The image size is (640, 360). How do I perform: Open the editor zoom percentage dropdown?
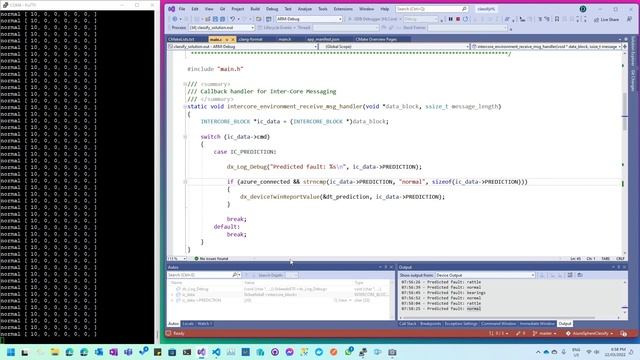[177, 258]
